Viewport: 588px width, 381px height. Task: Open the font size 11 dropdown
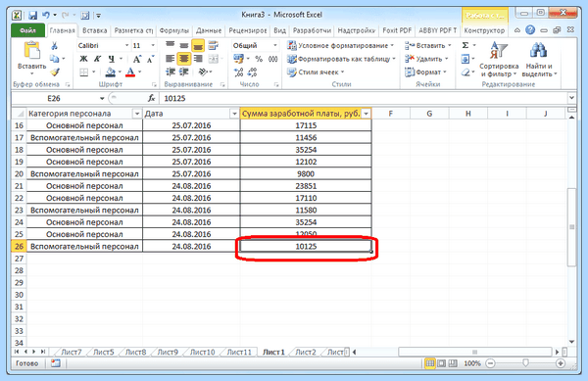pos(153,45)
